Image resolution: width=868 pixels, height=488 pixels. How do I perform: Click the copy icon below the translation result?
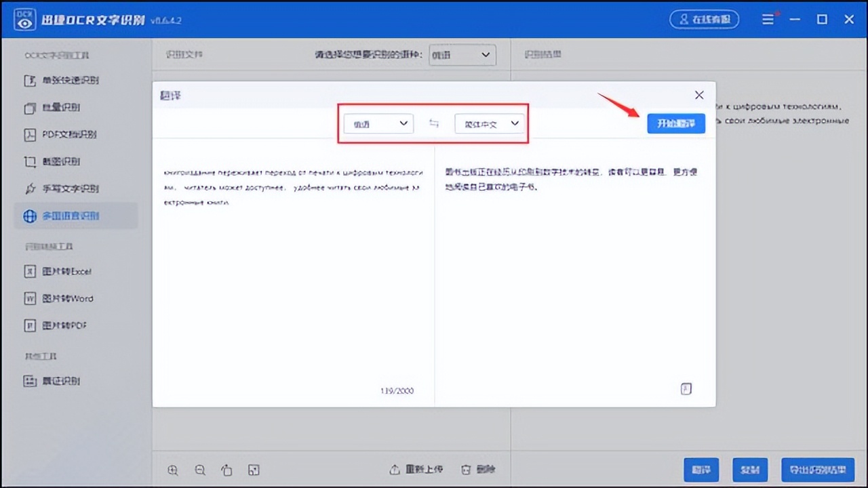686,388
